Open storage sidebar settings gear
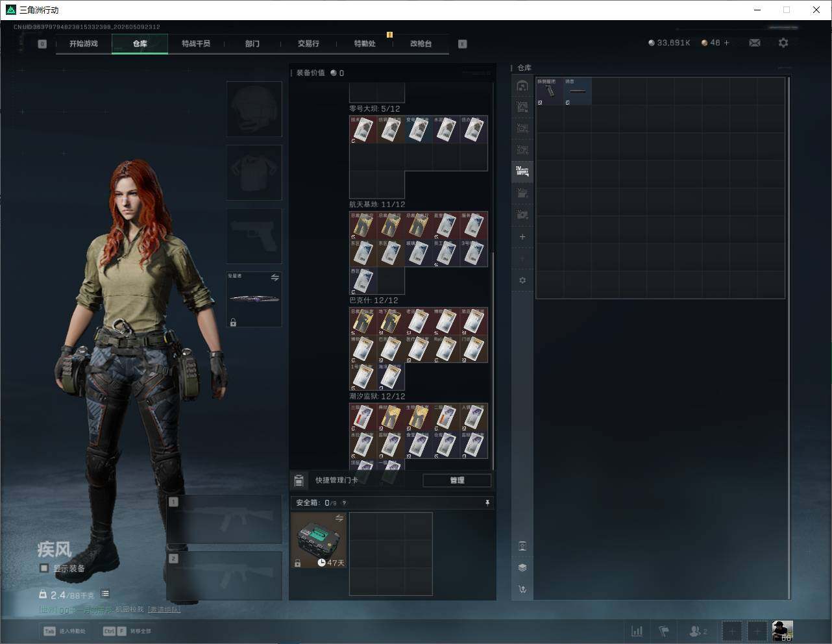 pos(522,280)
